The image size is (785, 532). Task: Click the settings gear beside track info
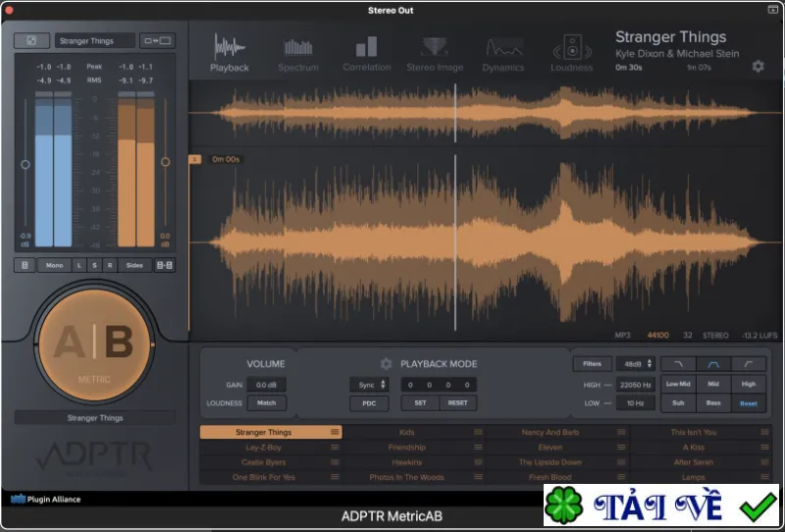tap(758, 66)
